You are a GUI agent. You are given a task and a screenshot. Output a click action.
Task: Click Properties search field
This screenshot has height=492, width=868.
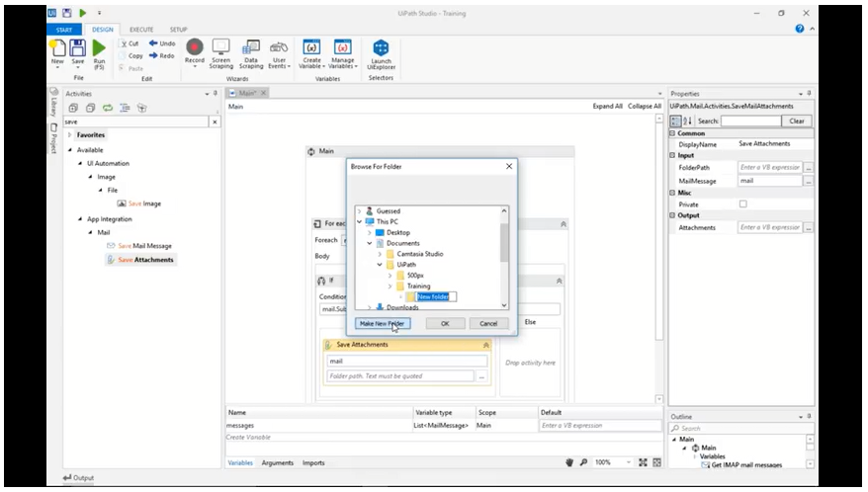pyautogui.click(x=750, y=122)
